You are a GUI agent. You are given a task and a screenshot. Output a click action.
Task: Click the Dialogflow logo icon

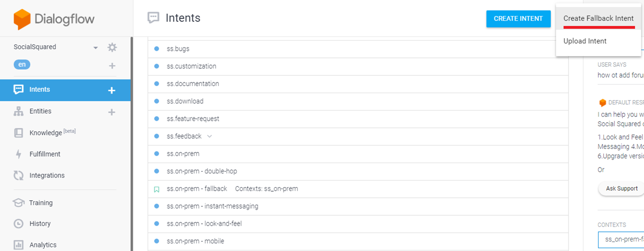click(x=22, y=20)
